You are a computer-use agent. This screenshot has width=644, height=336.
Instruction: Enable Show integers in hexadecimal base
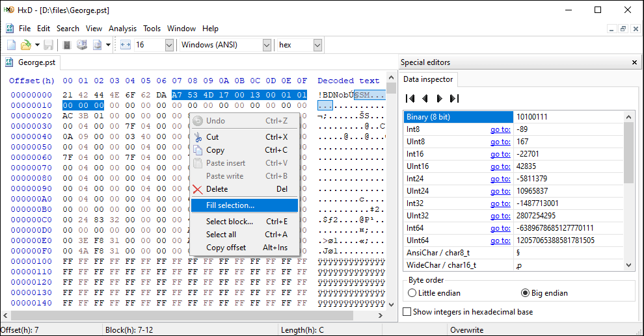(468, 312)
